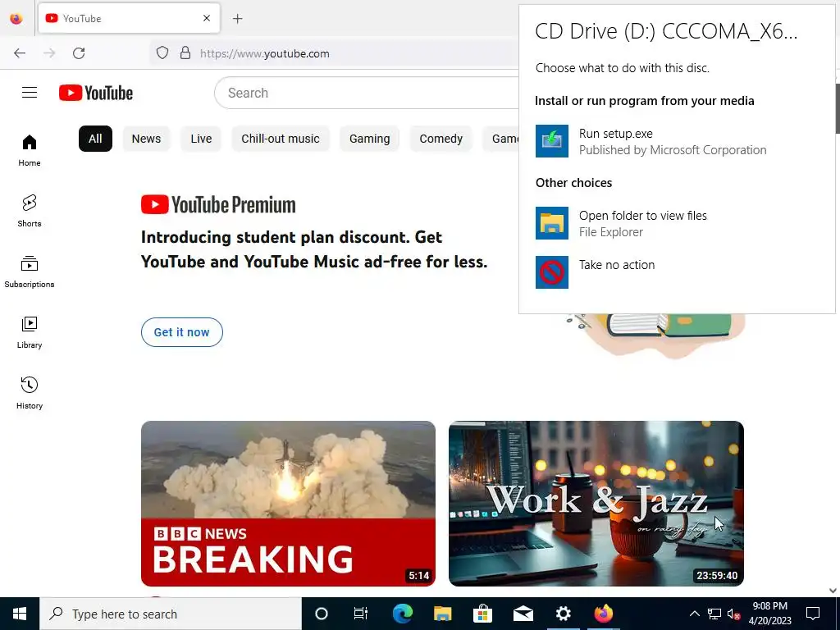The width and height of the screenshot is (840, 630).
Task: Click the Firefox URL address bar
Action: (x=332, y=53)
